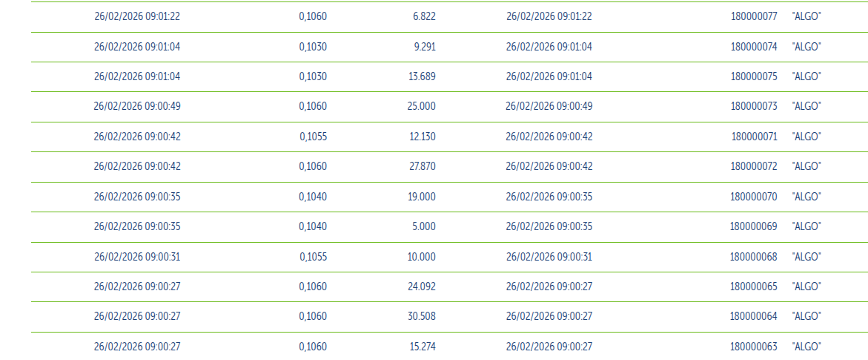
Task: Select trade ID 180000073
Action: (x=753, y=106)
